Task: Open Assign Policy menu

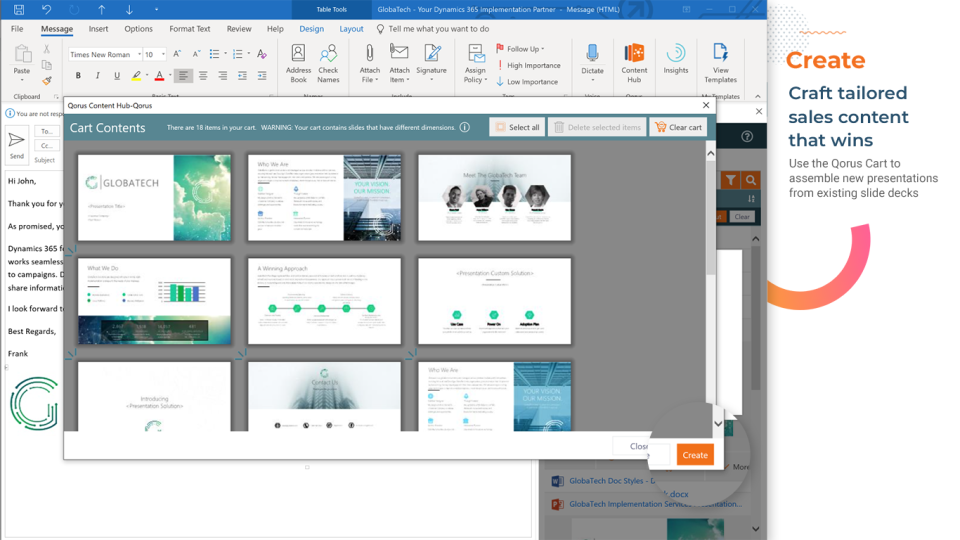Action: click(x=475, y=63)
